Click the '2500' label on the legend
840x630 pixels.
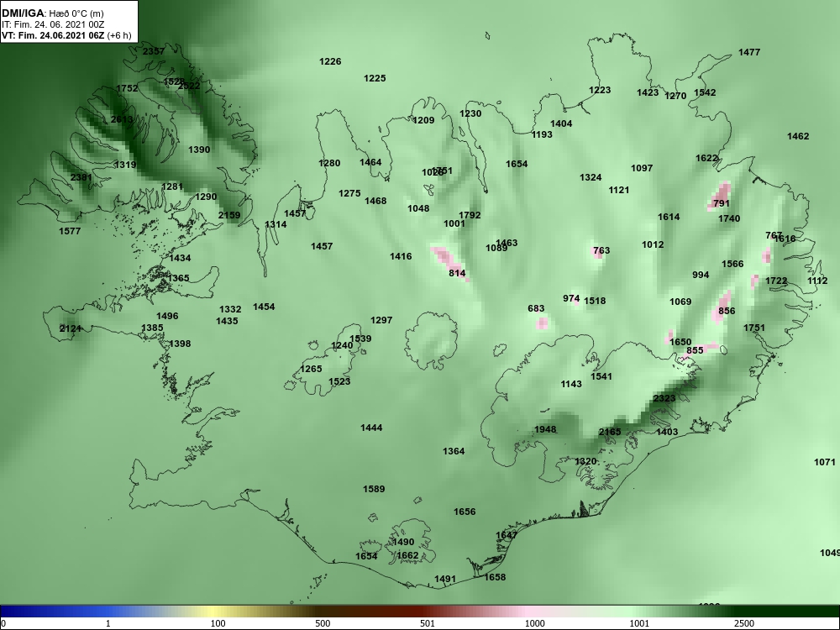click(x=743, y=623)
